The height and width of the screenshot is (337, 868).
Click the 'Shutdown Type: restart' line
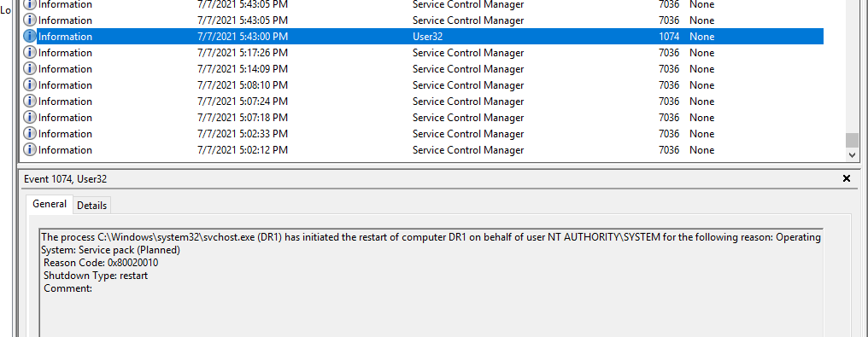(x=96, y=275)
